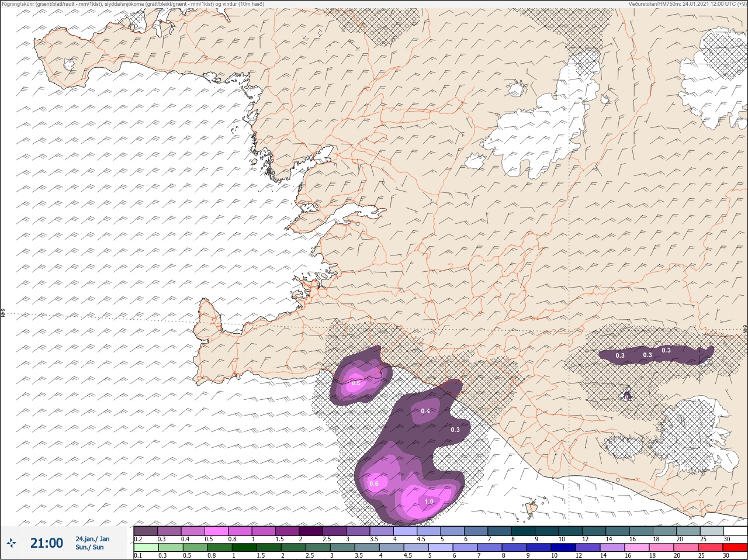Select the bright pink 0.5 swatch in upper legend
748x560 pixels.
pyautogui.click(x=216, y=531)
